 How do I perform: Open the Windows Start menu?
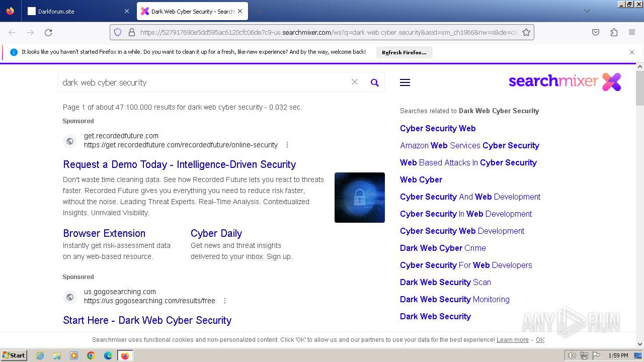[x=14, y=355]
